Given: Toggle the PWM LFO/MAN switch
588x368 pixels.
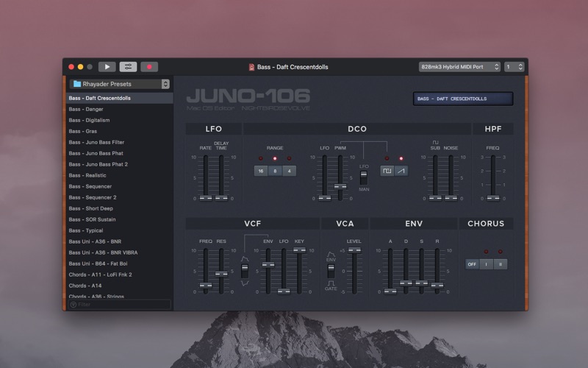Looking at the screenshot, I should tap(363, 177).
